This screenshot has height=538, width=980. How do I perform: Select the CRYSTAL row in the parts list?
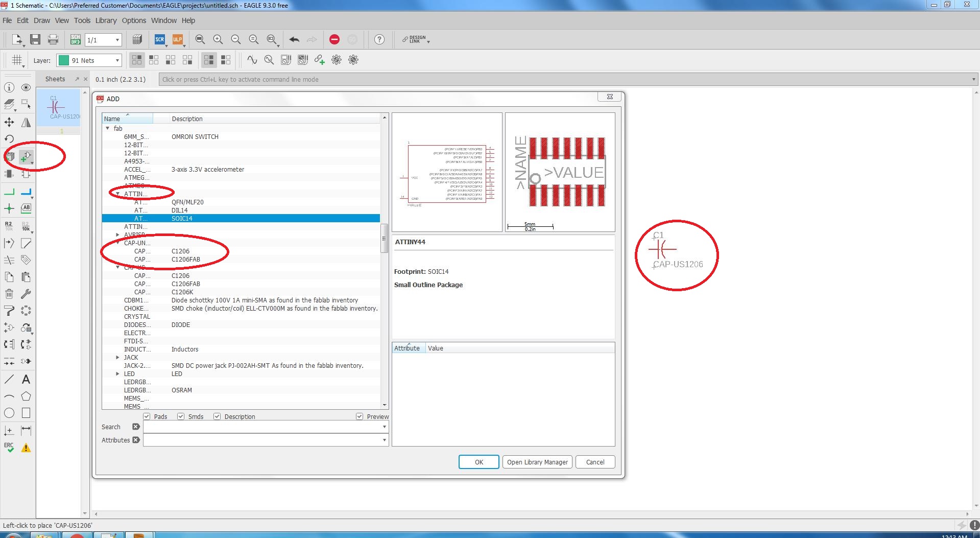point(241,316)
